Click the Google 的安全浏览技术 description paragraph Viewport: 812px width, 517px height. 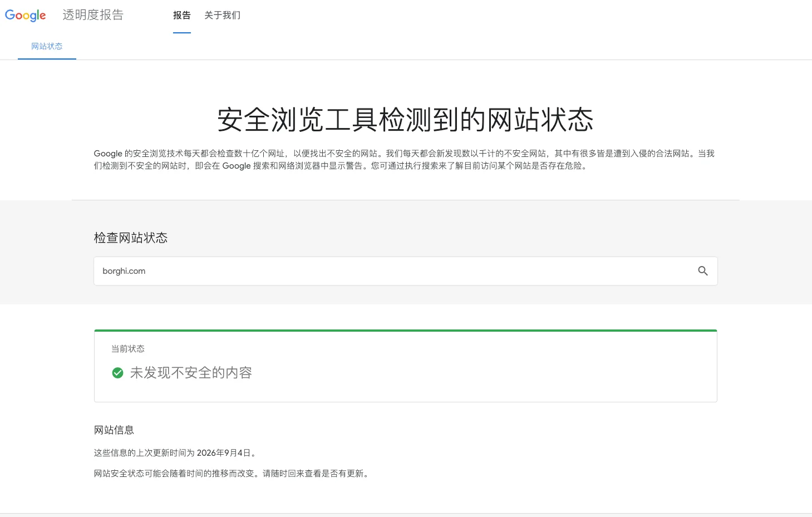click(x=405, y=160)
